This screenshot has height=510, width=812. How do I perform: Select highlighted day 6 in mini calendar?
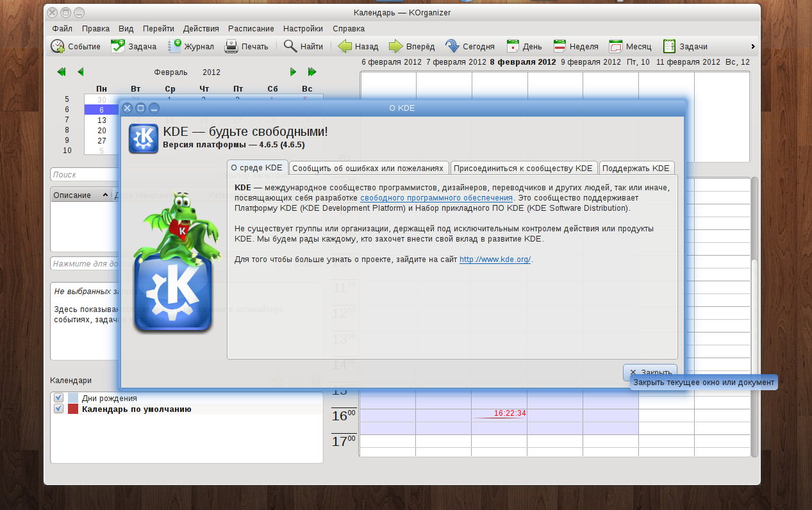coord(102,110)
